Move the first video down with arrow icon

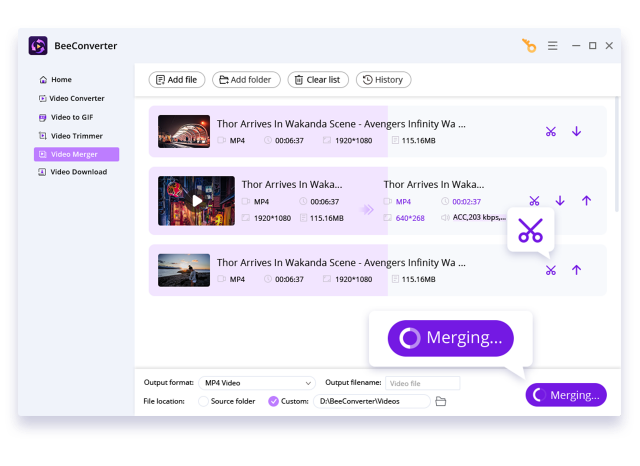pos(576,132)
